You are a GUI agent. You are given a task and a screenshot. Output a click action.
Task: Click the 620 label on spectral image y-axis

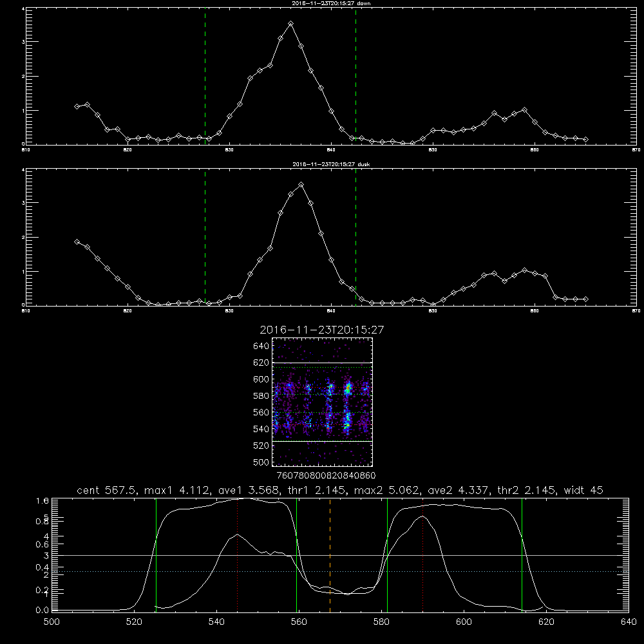[261, 363]
